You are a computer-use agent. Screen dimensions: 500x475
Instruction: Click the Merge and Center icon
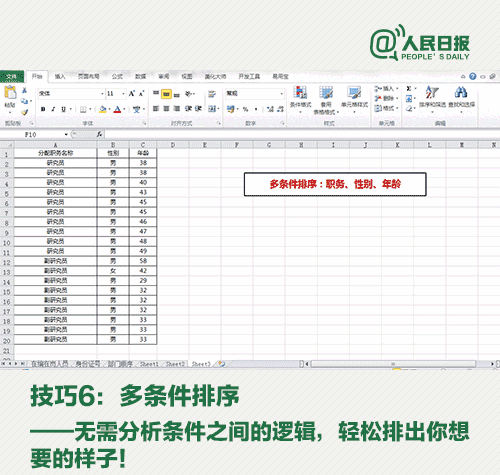click(212, 109)
